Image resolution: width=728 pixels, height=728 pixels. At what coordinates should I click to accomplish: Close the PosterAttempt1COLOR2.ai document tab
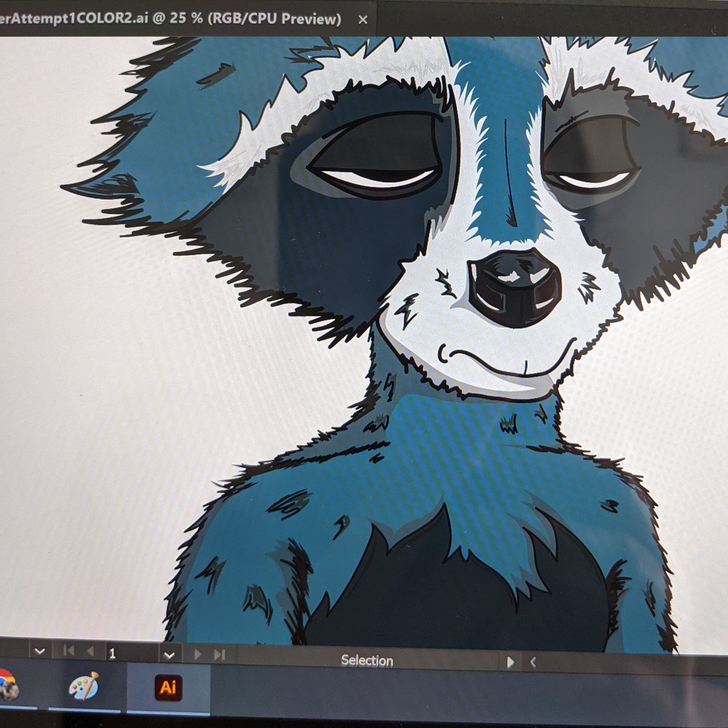[x=363, y=20]
